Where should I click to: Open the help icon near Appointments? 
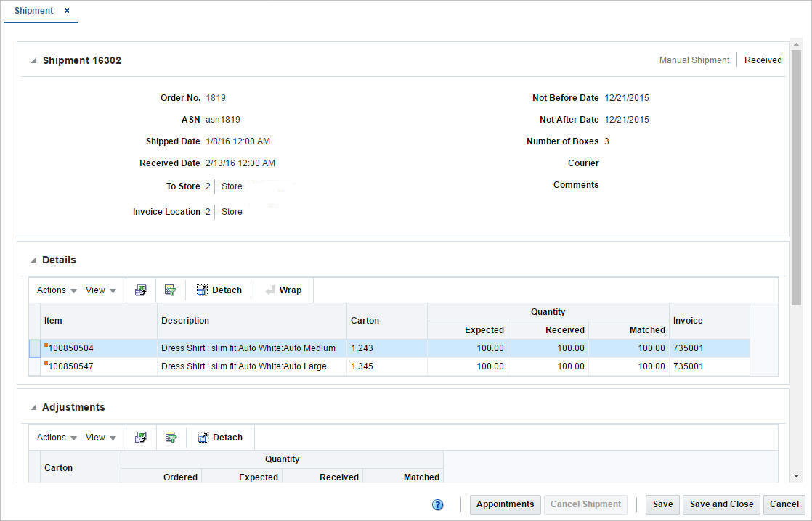point(437,504)
